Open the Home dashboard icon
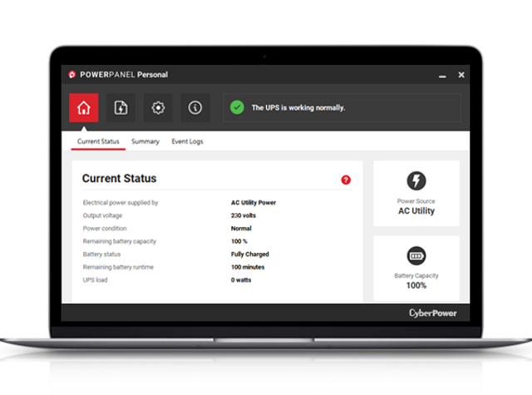Image resolution: width=532 pixels, height=395 pixels. point(84,107)
